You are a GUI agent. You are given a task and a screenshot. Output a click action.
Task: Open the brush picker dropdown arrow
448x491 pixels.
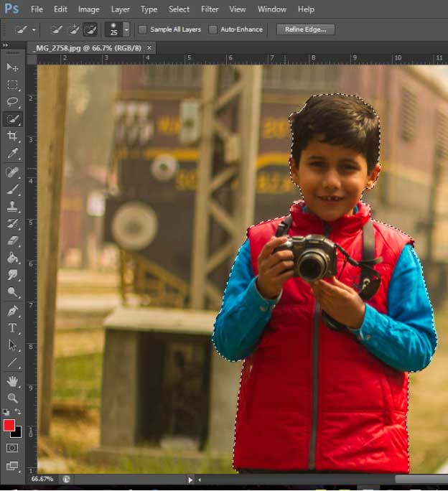coord(126,29)
